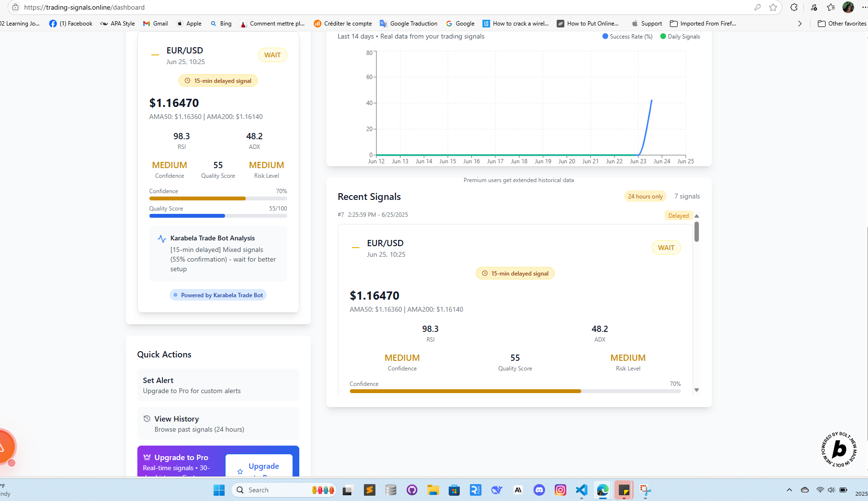
Task: Expand hidden system tray icons
Action: click(x=789, y=490)
